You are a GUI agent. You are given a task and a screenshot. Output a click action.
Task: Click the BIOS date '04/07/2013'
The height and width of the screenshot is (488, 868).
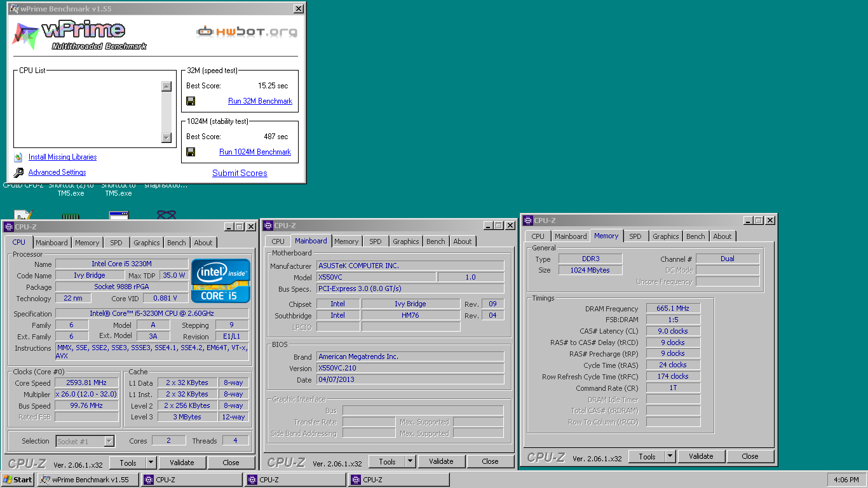coord(410,379)
